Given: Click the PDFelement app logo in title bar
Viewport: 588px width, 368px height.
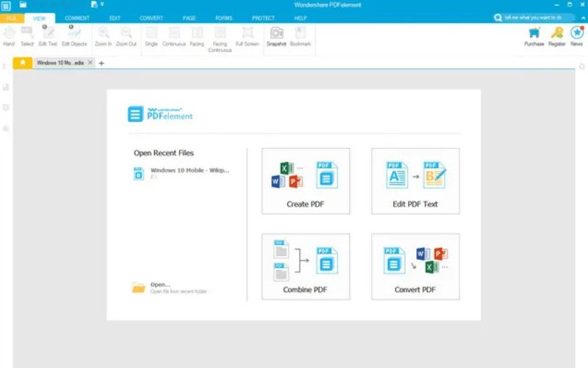Looking at the screenshot, I should (x=6, y=6).
